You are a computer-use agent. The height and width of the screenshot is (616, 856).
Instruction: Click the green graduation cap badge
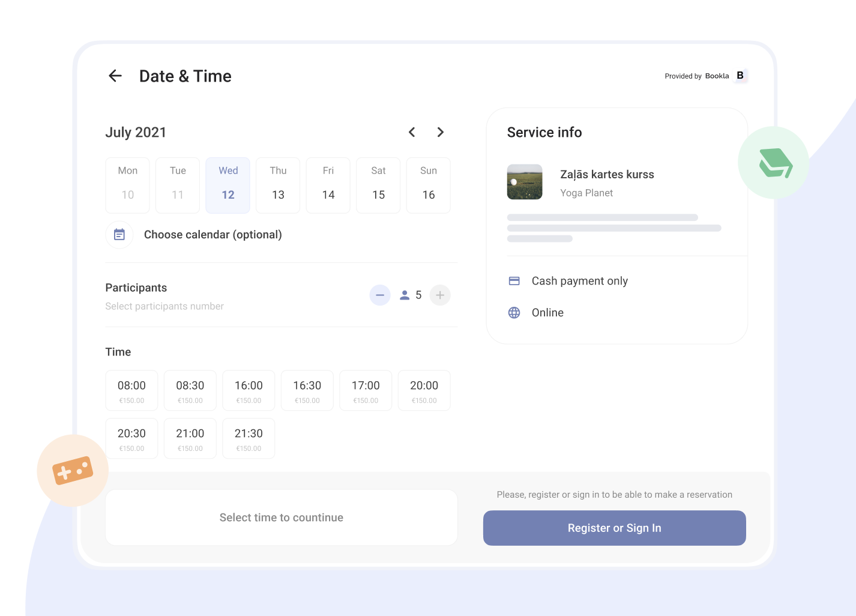774,163
